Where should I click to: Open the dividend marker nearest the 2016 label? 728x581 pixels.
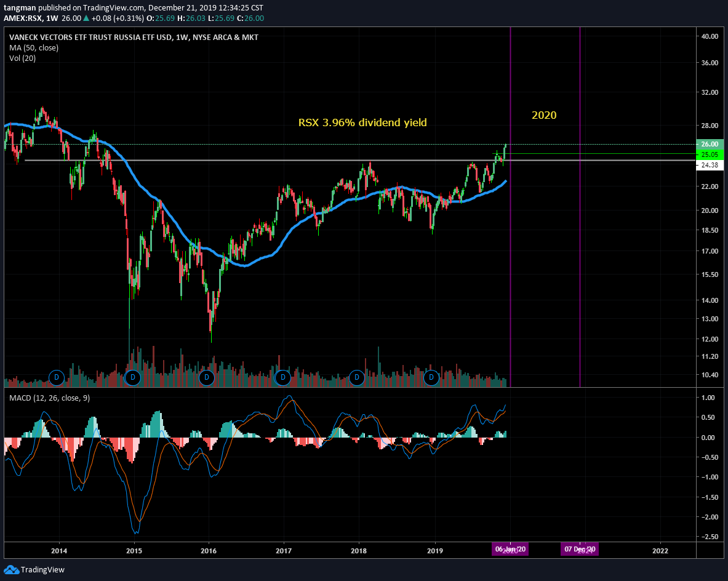(x=207, y=377)
